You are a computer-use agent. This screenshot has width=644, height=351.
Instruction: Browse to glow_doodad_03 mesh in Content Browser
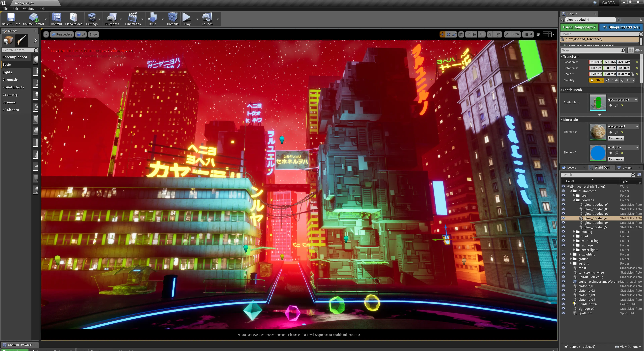(x=617, y=105)
